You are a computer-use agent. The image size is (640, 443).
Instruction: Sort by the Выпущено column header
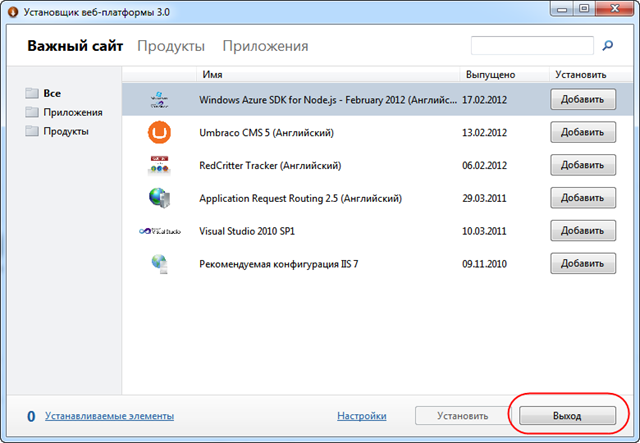(491, 75)
